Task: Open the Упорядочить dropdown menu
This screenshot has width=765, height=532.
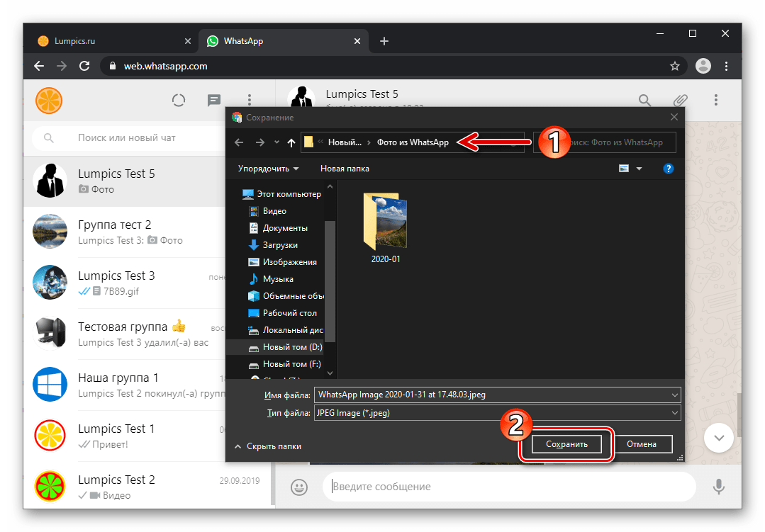Action: 268,169
